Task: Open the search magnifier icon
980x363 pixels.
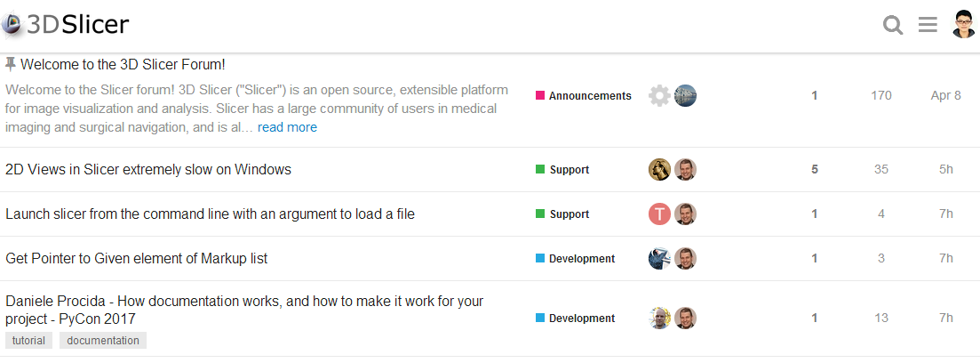Action: coord(893,25)
